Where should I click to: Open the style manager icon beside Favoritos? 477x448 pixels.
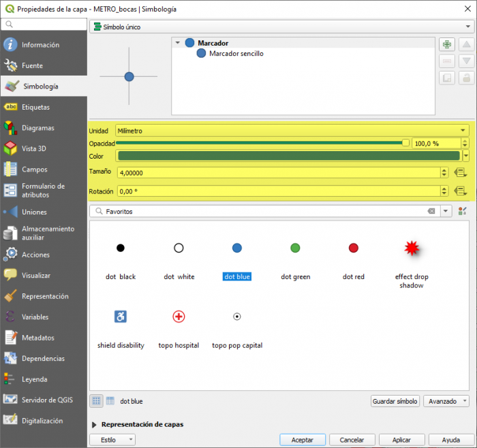pos(463,212)
